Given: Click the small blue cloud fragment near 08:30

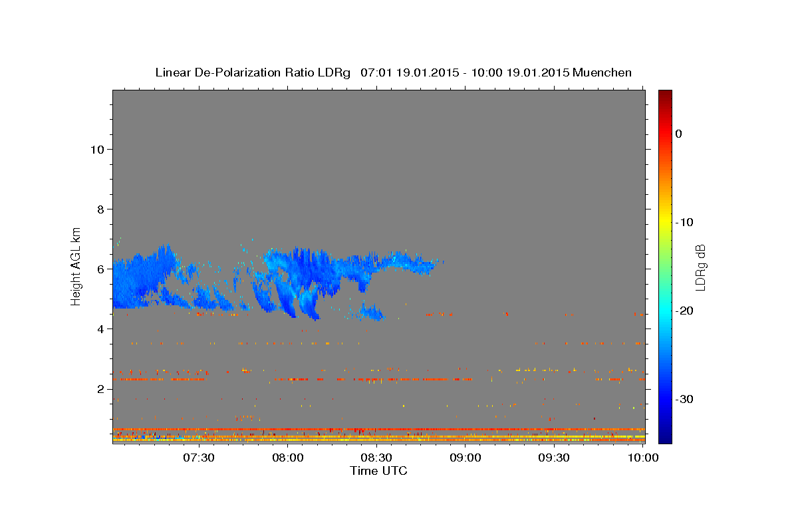Looking at the screenshot, I should (x=370, y=311).
